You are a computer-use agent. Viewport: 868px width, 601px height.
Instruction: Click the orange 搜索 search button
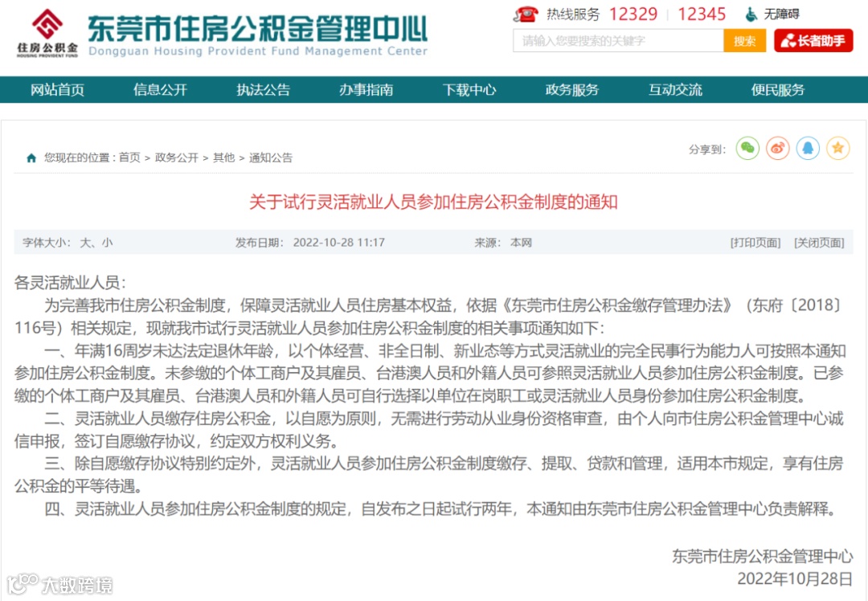744,40
